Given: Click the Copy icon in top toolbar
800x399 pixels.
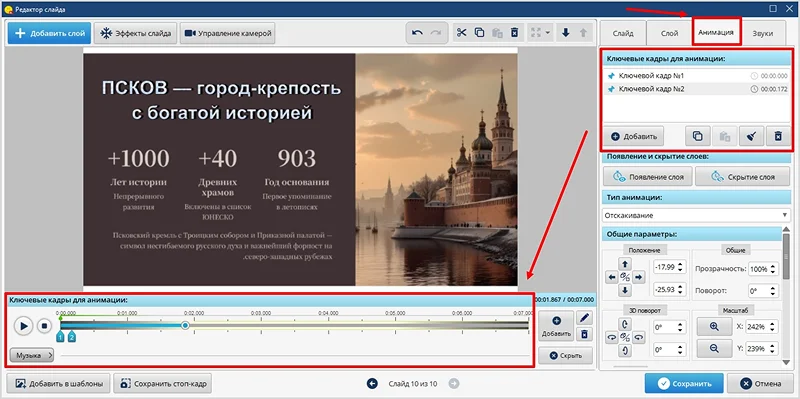Looking at the screenshot, I should [479, 33].
